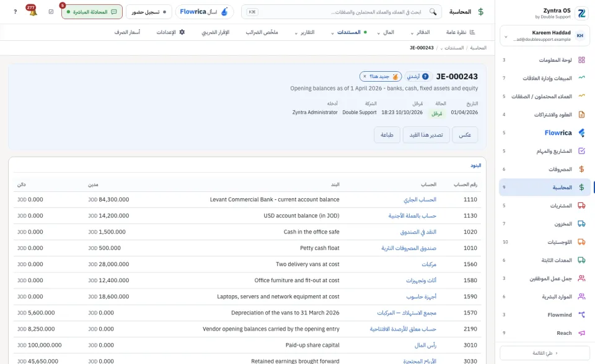The width and height of the screenshot is (595, 364).
Task: Click the settings gear icon الإعدادات
Action: 182,32
